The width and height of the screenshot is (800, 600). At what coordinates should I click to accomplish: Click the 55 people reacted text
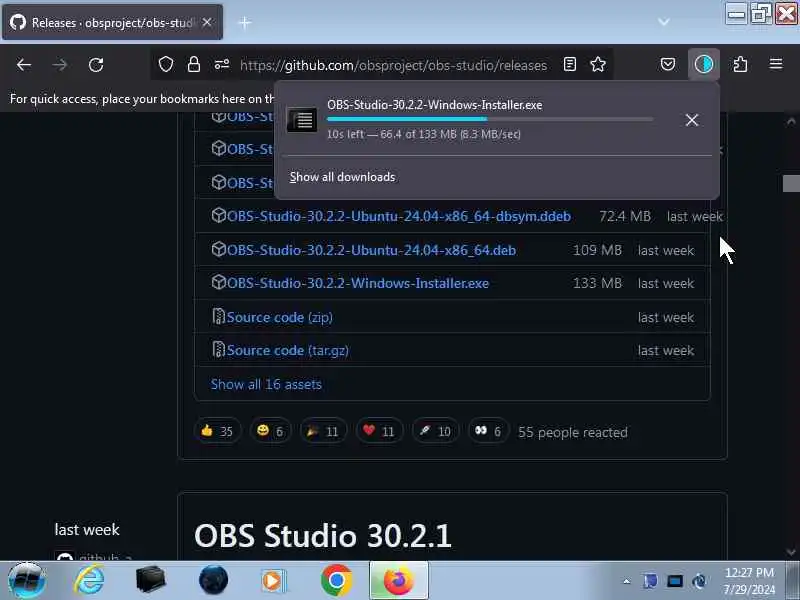573,432
